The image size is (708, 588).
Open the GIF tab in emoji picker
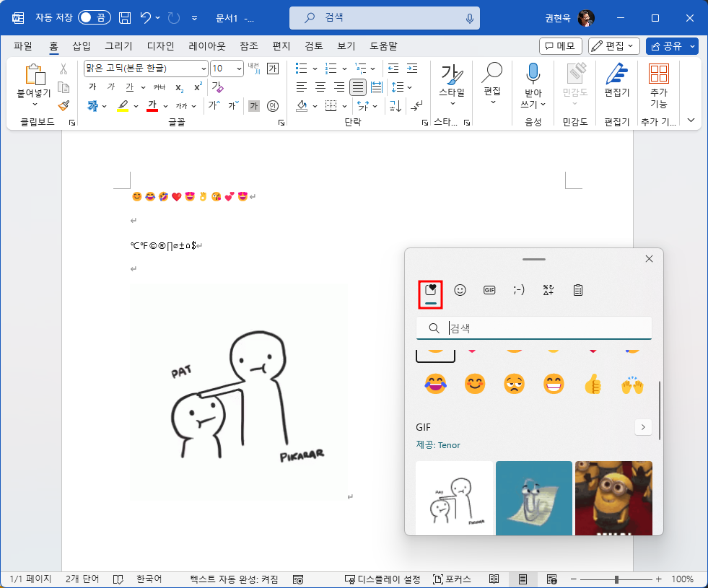click(x=489, y=290)
